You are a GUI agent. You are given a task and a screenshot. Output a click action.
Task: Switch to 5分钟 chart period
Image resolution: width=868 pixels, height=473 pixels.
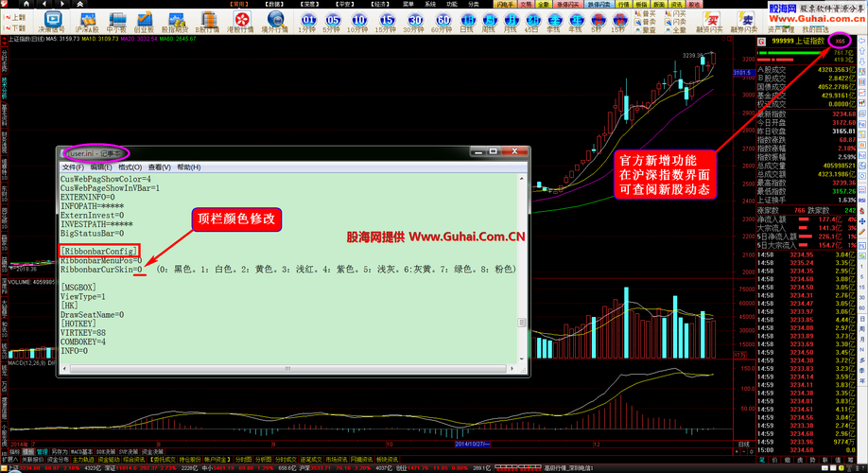coord(332,23)
